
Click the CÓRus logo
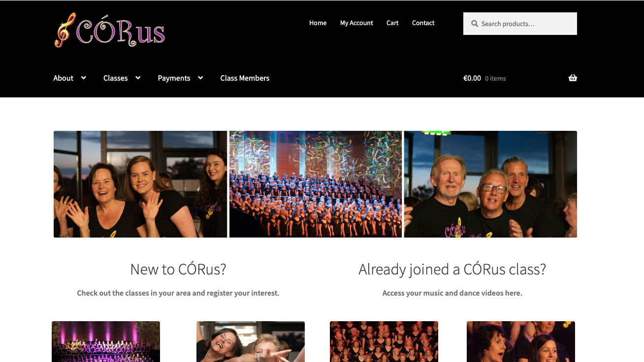pyautogui.click(x=109, y=30)
